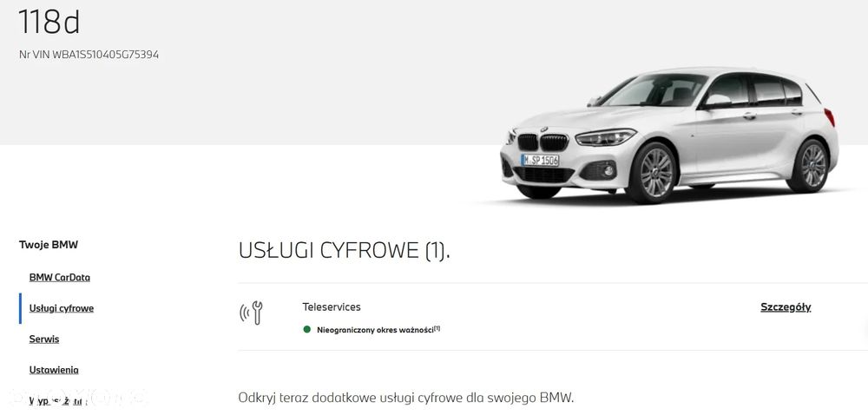Select the Teleservices service name
868x415 pixels.
[x=332, y=306]
